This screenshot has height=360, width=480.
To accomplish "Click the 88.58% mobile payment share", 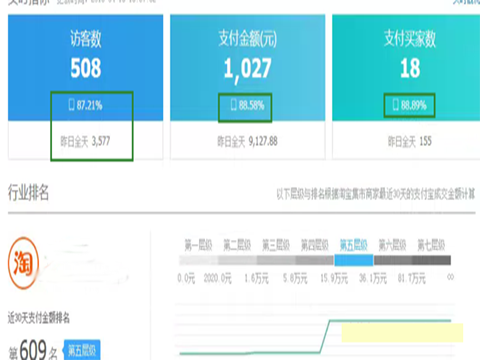I will click(251, 105).
